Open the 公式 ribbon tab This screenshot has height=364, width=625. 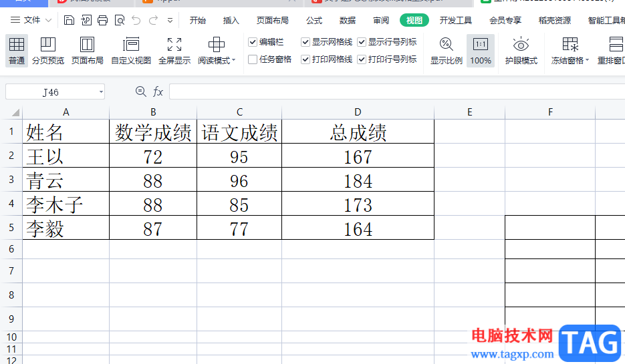point(314,20)
